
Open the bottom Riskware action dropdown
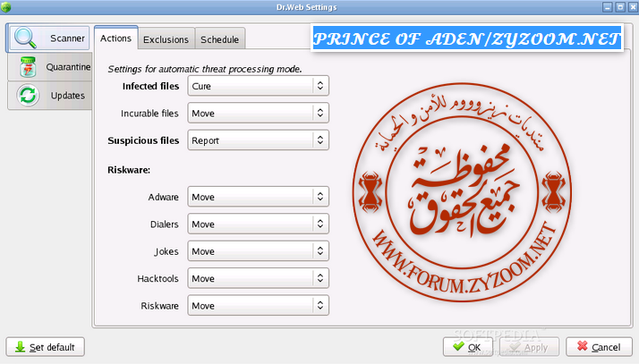coord(258,306)
